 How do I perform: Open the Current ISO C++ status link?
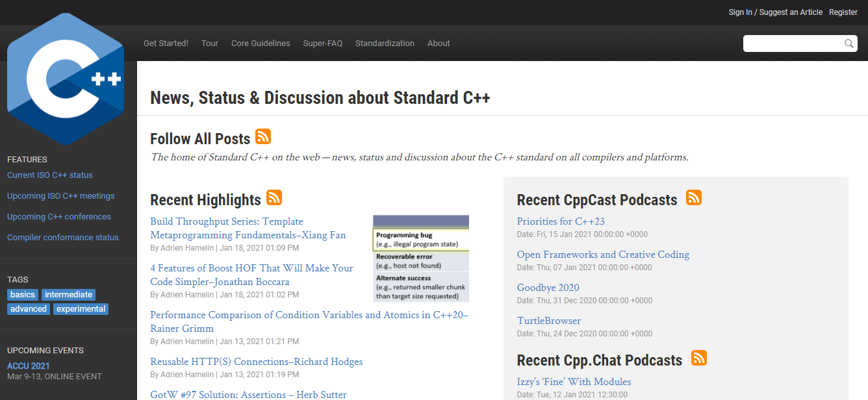[50, 175]
